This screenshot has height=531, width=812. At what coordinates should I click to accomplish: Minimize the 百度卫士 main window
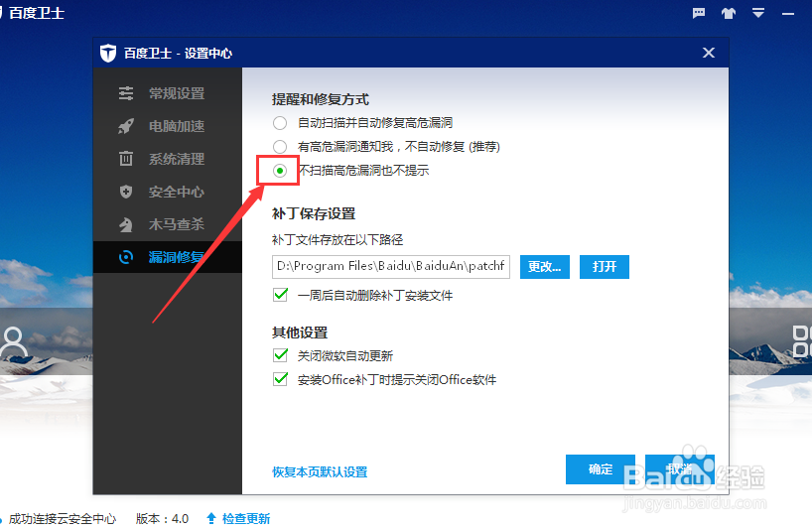tap(788, 14)
